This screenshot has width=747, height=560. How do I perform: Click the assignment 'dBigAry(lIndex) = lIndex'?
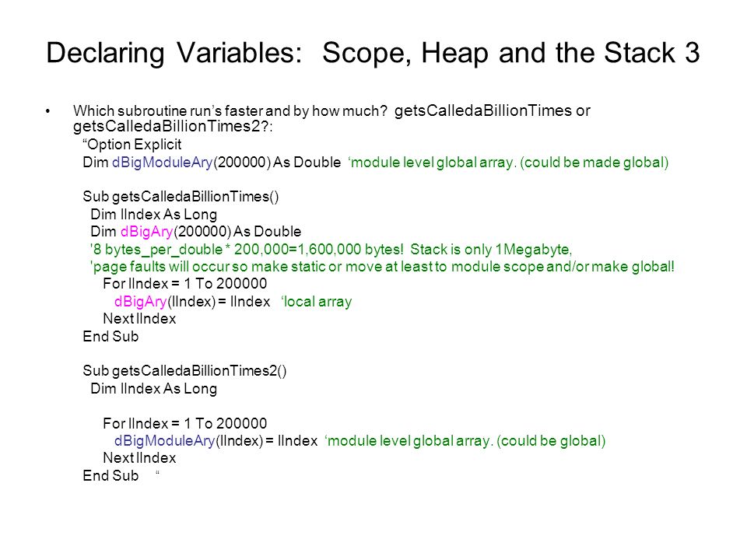pyautogui.click(x=192, y=302)
